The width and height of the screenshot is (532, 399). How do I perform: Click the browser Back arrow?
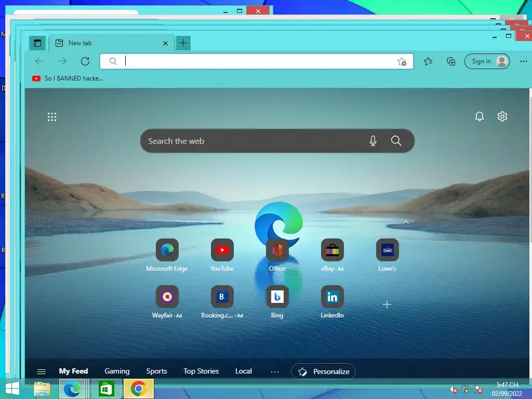click(x=39, y=61)
